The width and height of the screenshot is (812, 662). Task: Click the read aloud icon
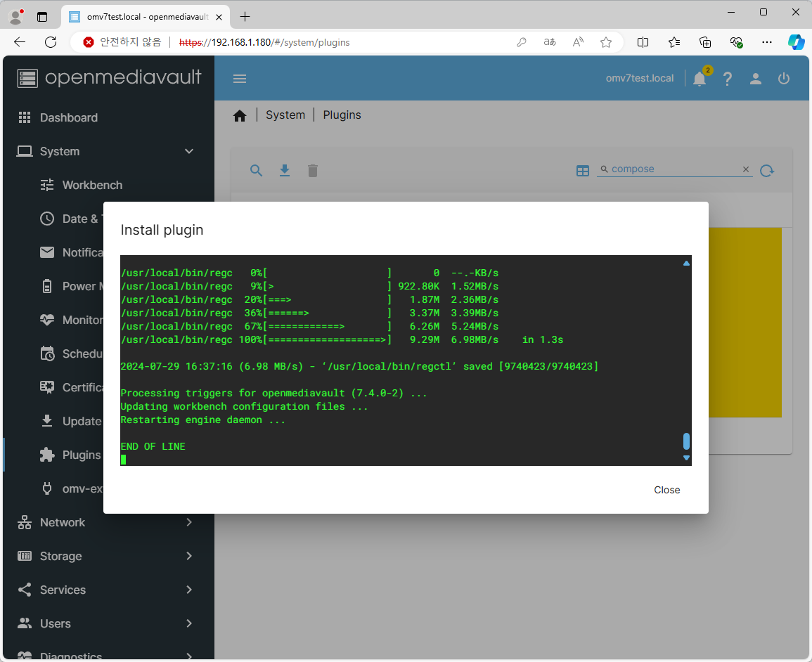point(578,42)
